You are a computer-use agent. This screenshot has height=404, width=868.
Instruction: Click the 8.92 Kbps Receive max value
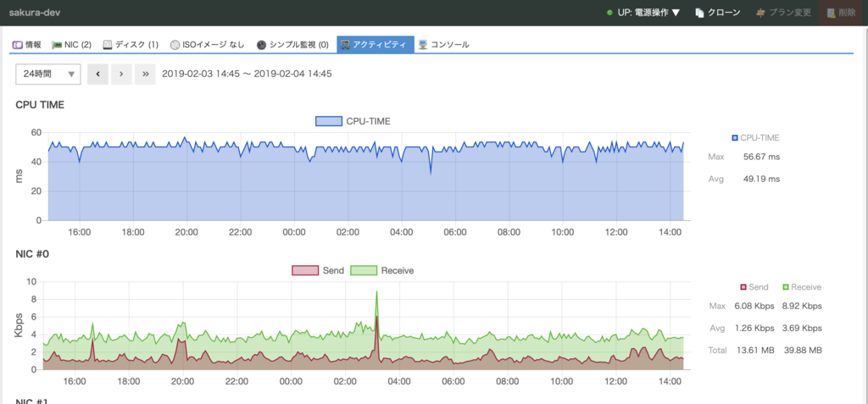802,306
